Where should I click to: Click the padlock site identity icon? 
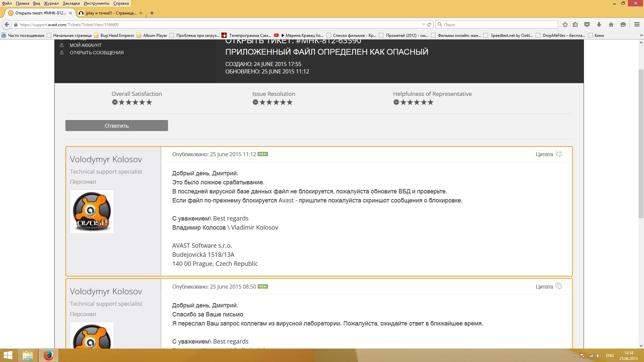point(15,24)
